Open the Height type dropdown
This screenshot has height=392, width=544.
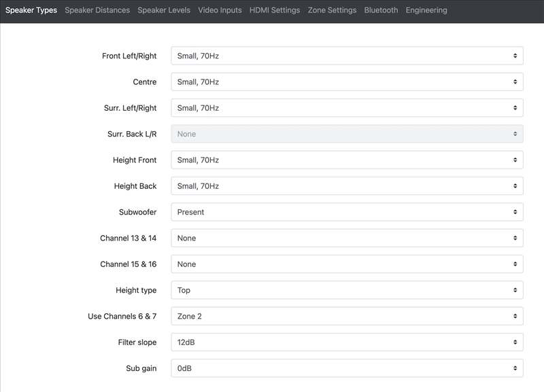(347, 290)
